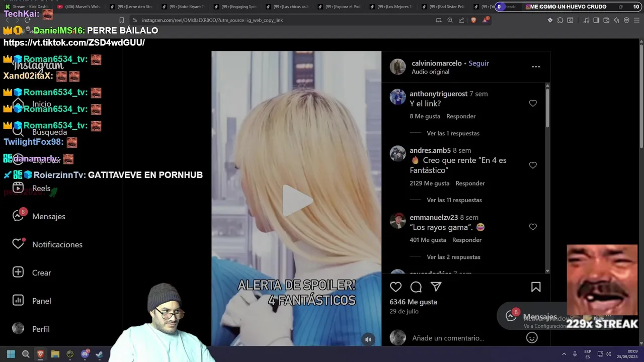
Task: Reply to emmanuelzv23's comment
Action: point(467,240)
